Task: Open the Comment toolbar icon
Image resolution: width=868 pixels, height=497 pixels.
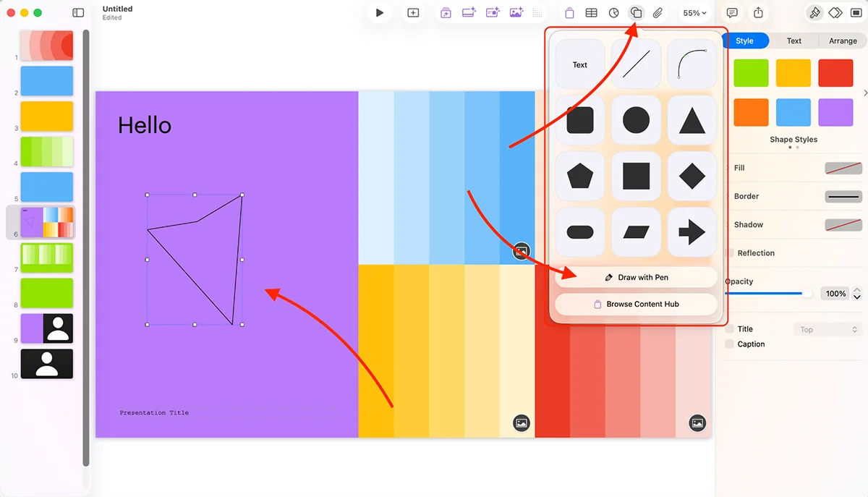Action: tap(732, 12)
